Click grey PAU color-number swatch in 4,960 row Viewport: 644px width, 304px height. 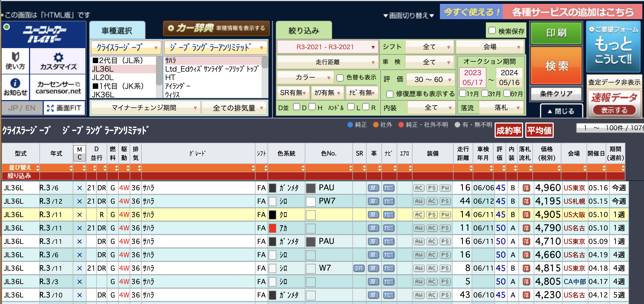[x=311, y=188]
